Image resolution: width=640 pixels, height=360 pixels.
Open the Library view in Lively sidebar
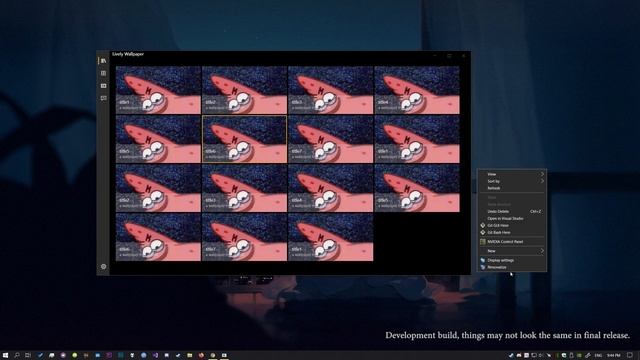coord(103,60)
